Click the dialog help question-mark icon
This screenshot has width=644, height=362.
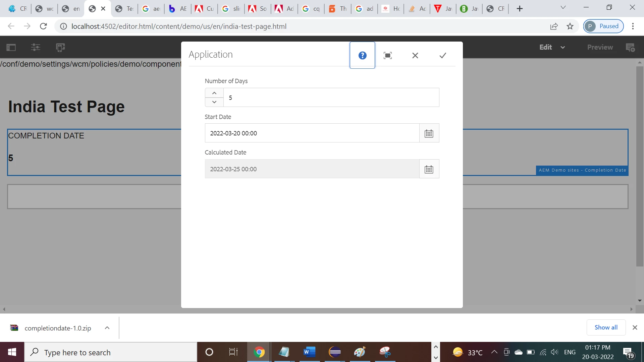(x=362, y=55)
